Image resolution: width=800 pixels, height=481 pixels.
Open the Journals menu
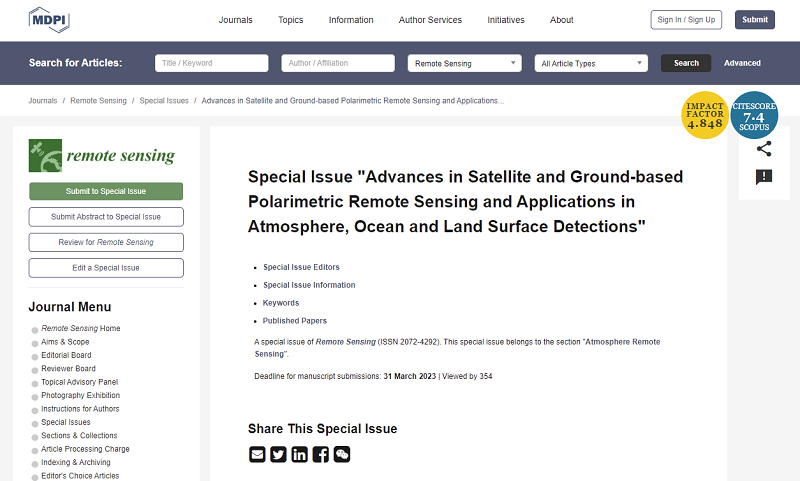point(236,20)
